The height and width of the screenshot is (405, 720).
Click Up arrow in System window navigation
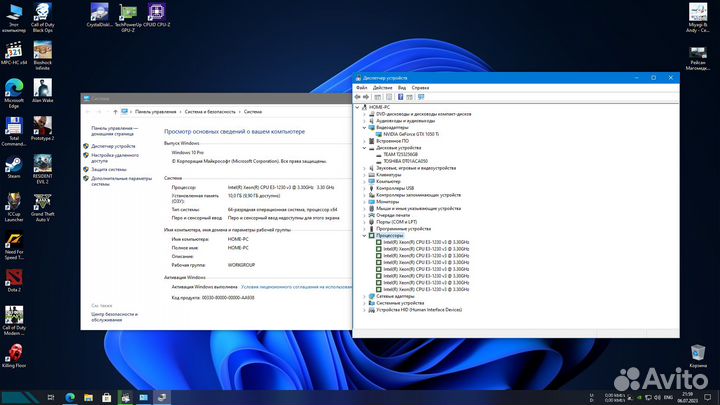[115, 112]
